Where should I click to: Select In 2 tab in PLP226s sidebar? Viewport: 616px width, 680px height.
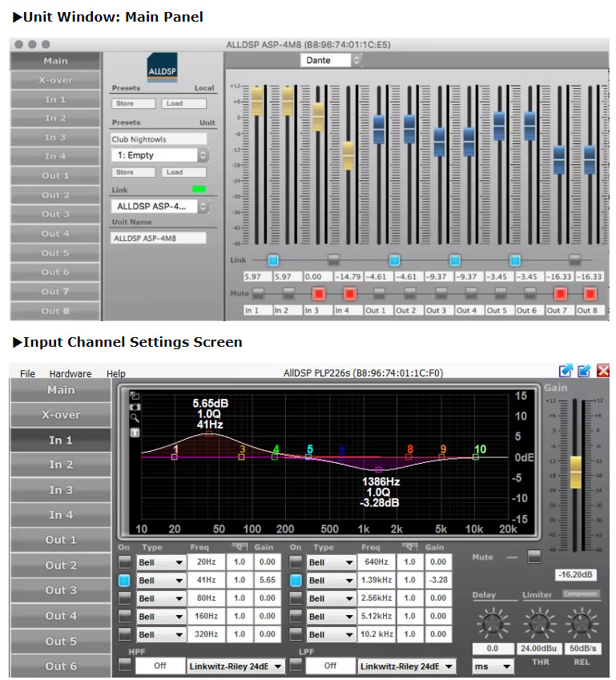(61, 465)
